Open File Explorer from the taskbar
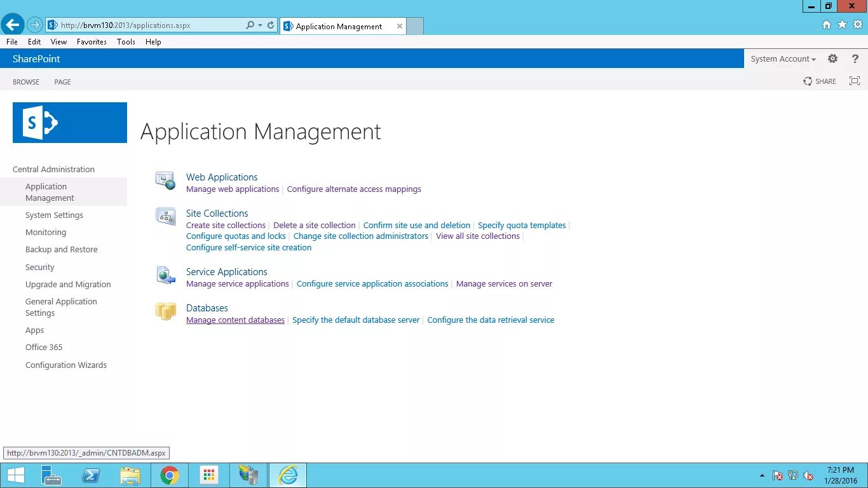The image size is (868, 488). tap(130, 475)
